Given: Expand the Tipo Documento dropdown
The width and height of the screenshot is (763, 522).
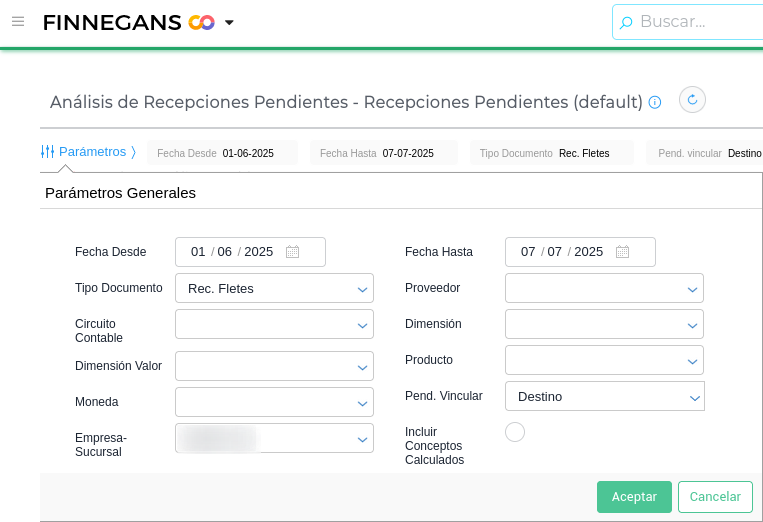Looking at the screenshot, I should [362, 289].
